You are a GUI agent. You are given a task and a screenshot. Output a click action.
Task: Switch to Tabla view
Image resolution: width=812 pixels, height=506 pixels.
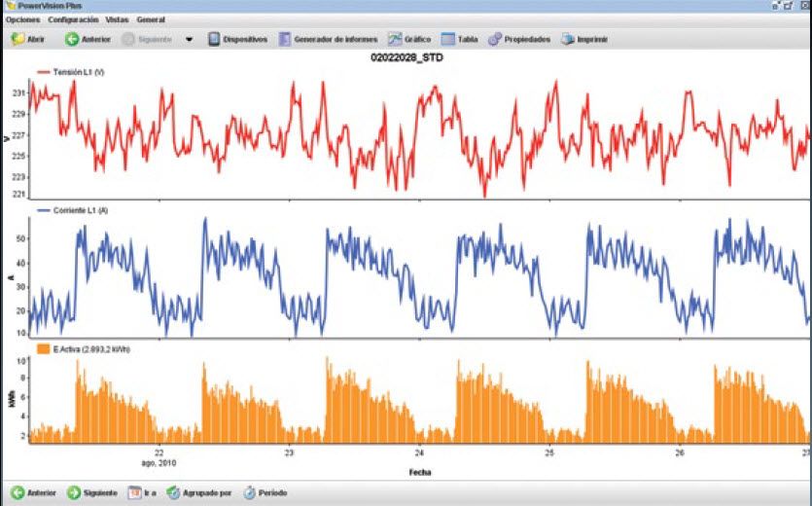459,39
